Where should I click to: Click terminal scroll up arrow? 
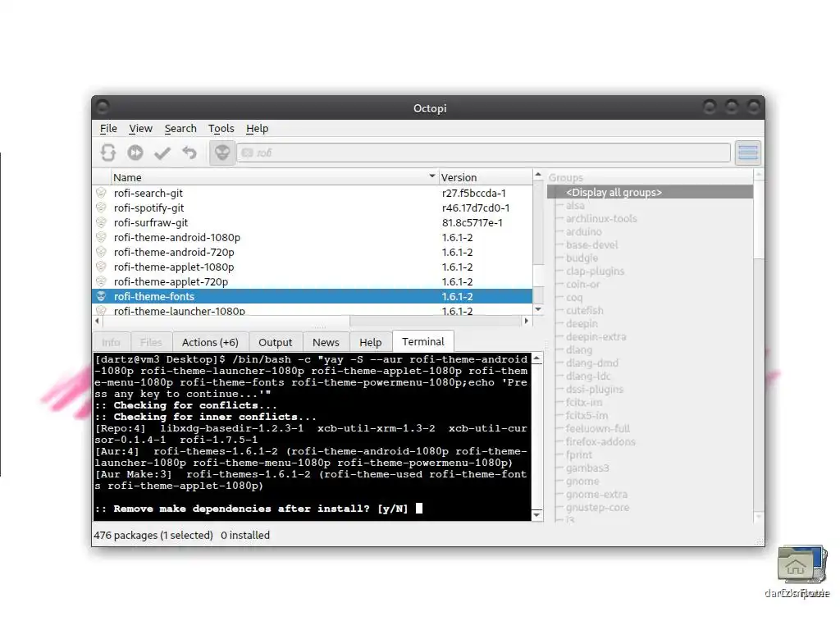coord(536,359)
